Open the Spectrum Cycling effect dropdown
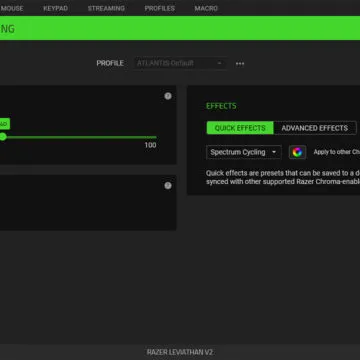The height and width of the screenshot is (360, 360). (x=244, y=152)
